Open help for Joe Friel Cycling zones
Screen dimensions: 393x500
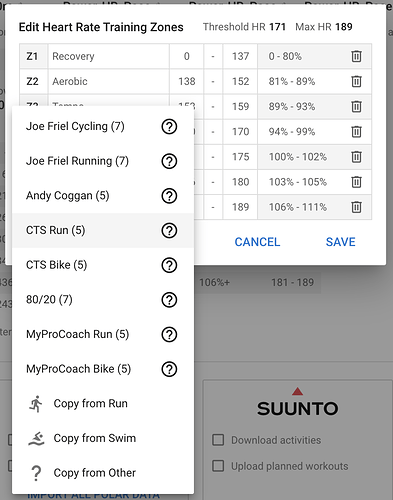tap(169, 127)
